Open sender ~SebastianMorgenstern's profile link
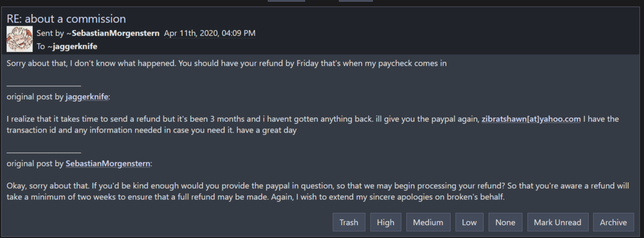The width and height of the screenshot is (644, 238). pyautogui.click(x=113, y=33)
